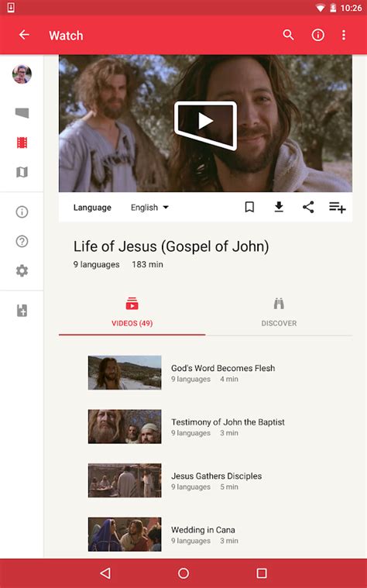Open Wedding in Cana thumbnail

tap(125, 535)
